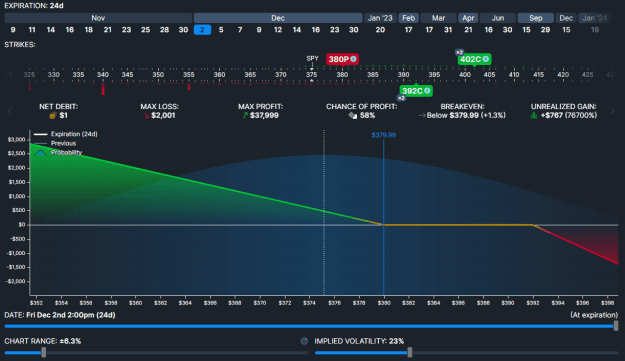Click the info circle on the 402C badge

[485, 59]
